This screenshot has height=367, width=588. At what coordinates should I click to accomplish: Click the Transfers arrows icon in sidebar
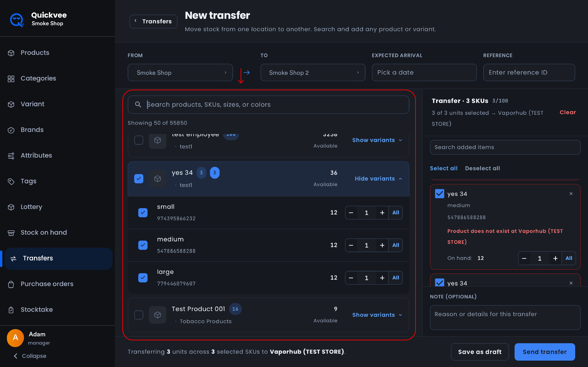pos(13,259)
